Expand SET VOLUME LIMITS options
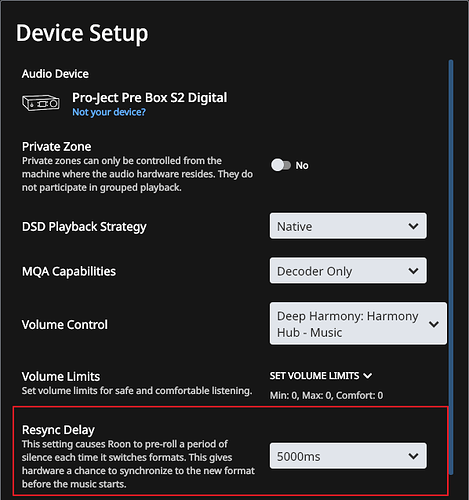The height and width of the screenshot is (500, 469). [x=321, y=376]
